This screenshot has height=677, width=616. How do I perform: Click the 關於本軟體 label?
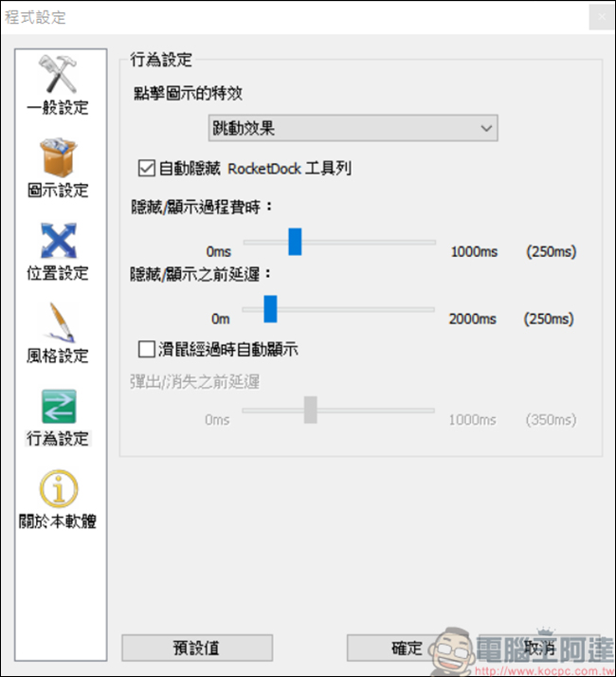pyautogui.click(x=58, y=521)
